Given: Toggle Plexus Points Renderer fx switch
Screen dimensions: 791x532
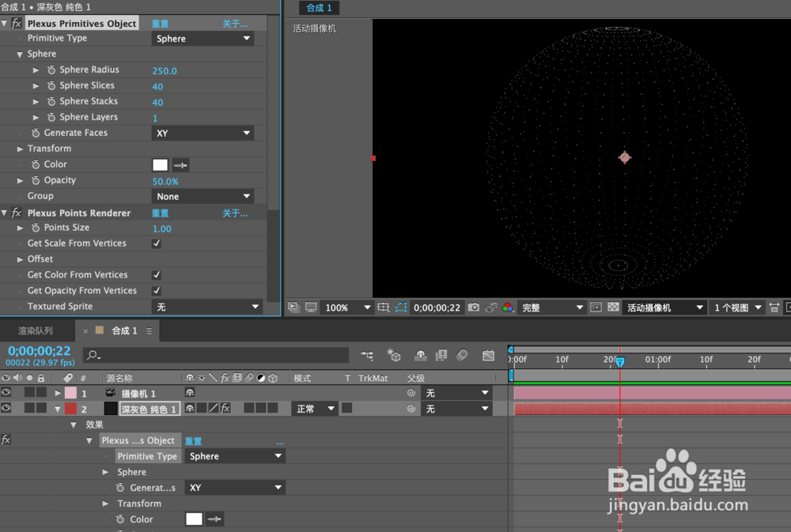Looking at the screenshot, I should [x=17, y=213].
